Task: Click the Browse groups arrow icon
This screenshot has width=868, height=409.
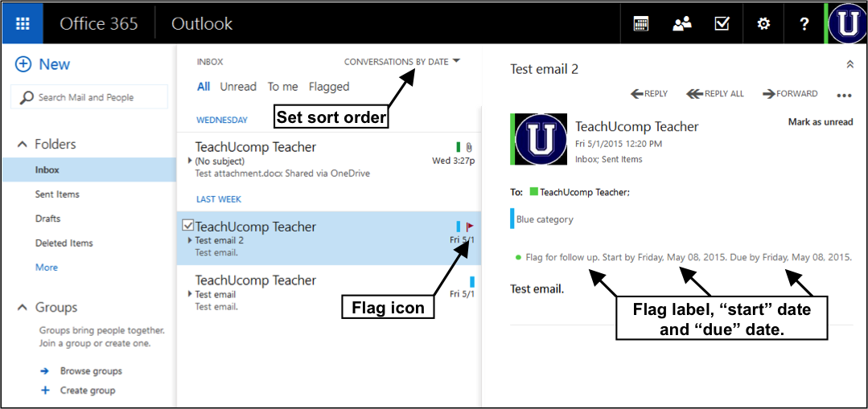Action: point(45,371)
